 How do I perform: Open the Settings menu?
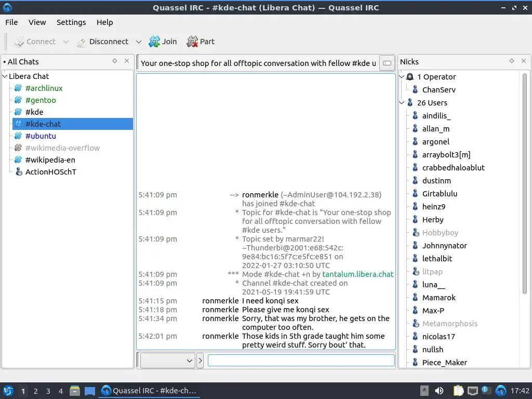(71, 22)
